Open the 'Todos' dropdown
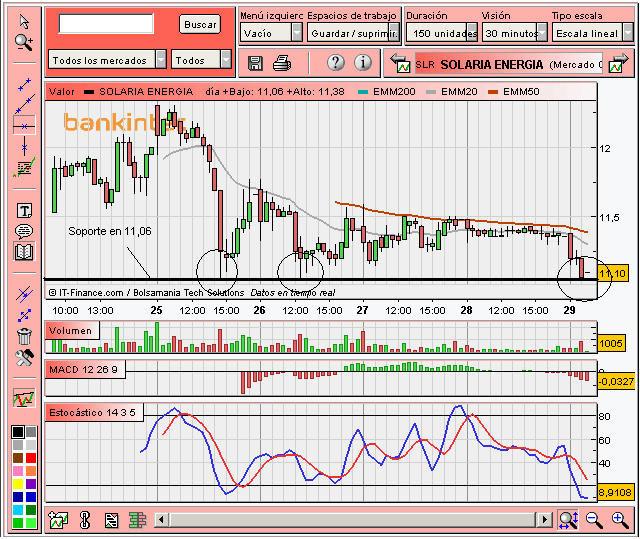Viewport: 640px width, 539px height. [202, 60]
